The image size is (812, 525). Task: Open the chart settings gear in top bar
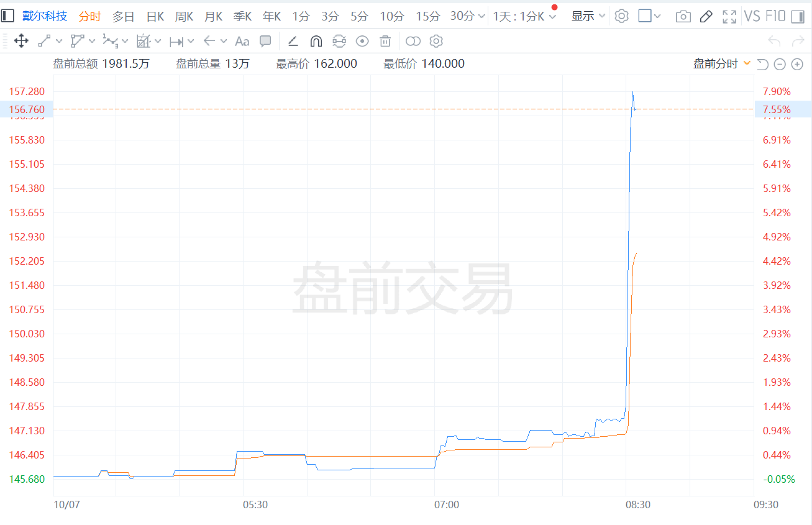[x=621, y=16]
